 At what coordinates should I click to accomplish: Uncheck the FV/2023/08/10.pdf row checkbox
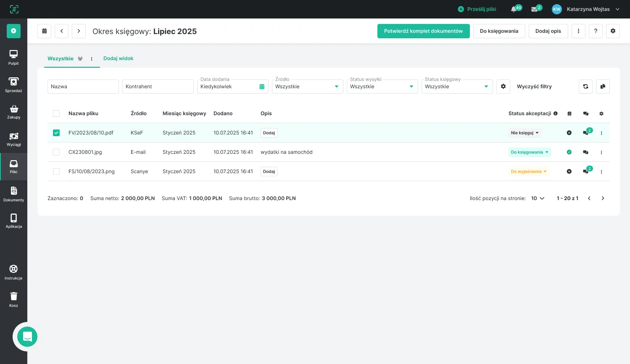[56, 133]
